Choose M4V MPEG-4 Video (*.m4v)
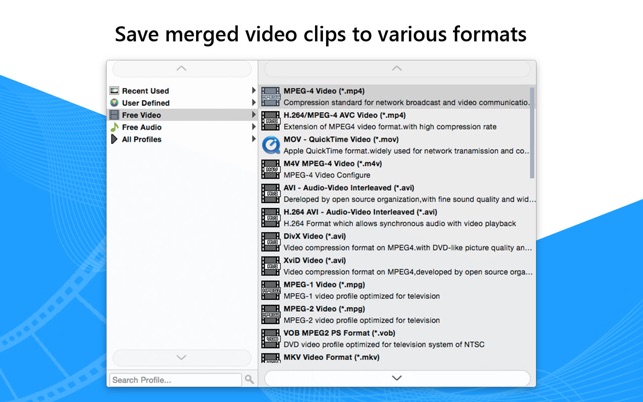 click(x=395, y=169)
